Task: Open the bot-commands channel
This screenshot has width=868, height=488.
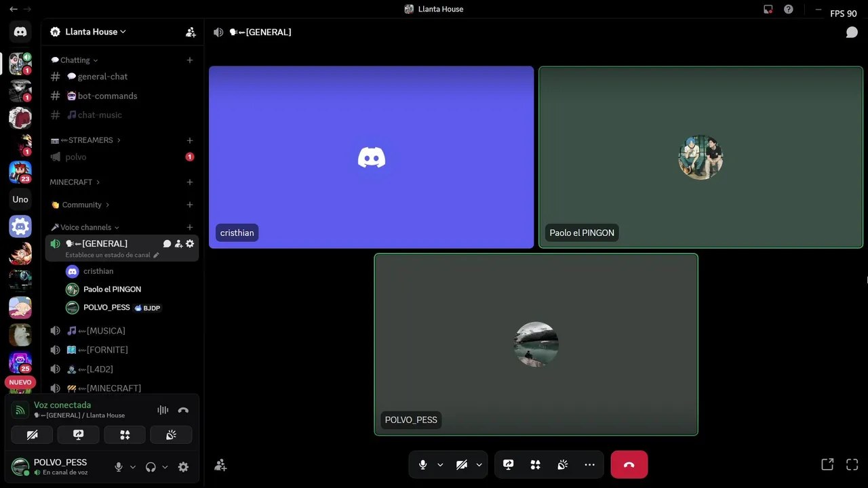Action: click(x=122, y=96)
